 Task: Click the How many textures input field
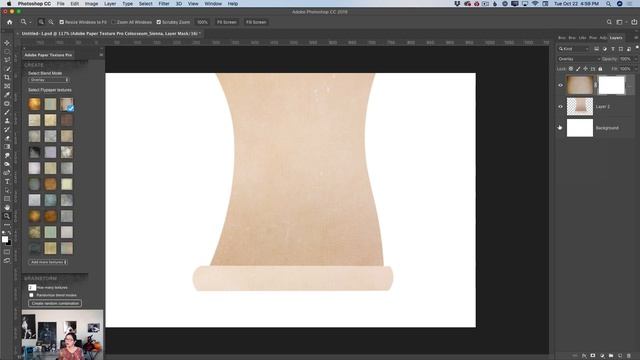tap(32, 287)
